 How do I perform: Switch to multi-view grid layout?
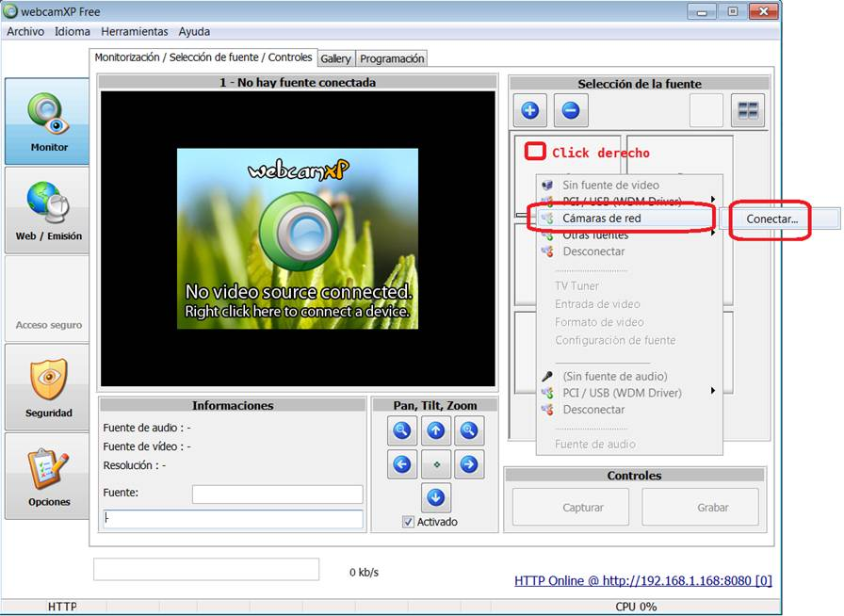[x=748, y=110]
